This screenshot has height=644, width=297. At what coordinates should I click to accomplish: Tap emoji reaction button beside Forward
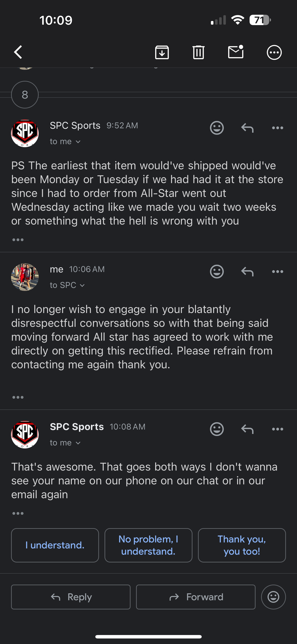[x=273, y=597]
